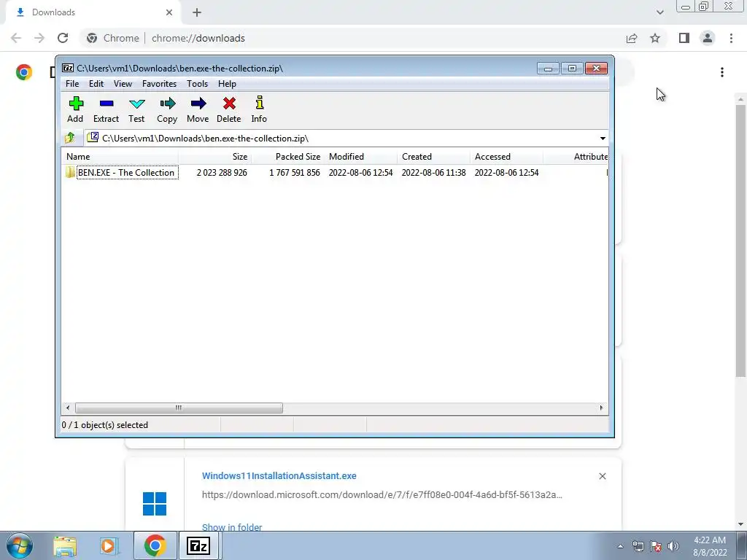The image size is (747, 560).
Task: Open Chrome side panel icon
Action: 684,38
